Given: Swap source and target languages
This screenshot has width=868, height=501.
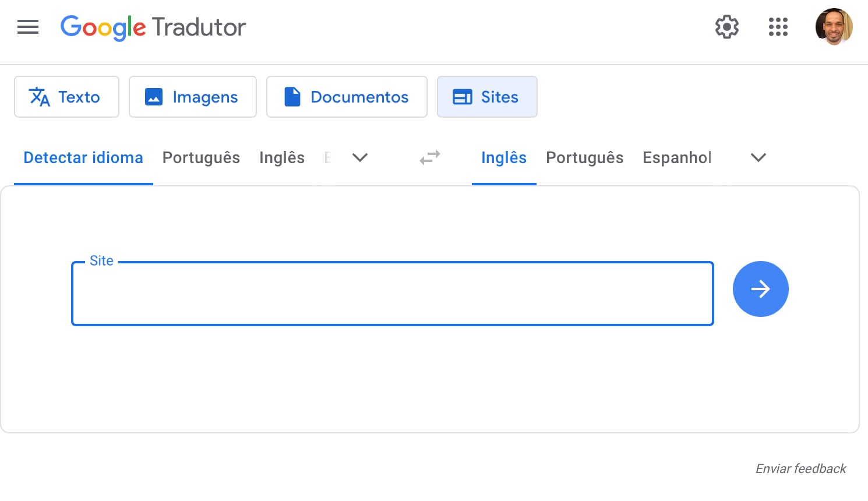Looking at the screenshot, I should click(x=430, y=158).
